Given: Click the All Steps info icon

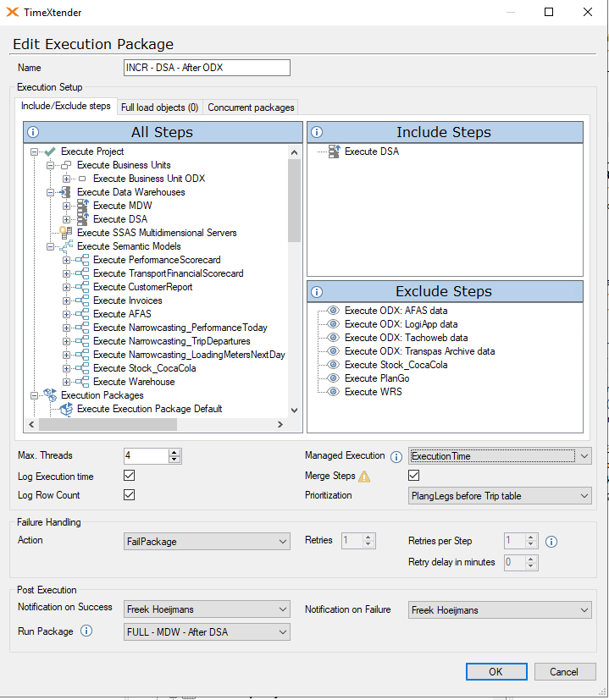Looking at the screenshot, I should point(33,132).
